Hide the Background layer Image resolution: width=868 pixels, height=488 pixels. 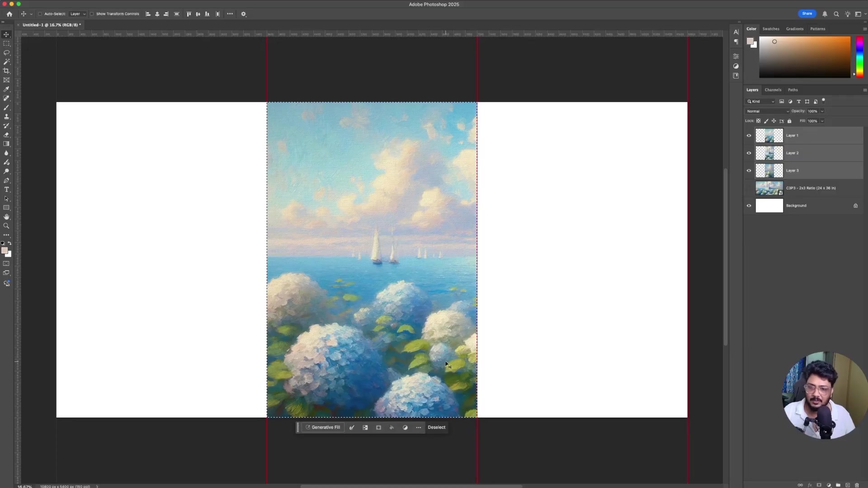pyautogui.click(x=749, y=206)
